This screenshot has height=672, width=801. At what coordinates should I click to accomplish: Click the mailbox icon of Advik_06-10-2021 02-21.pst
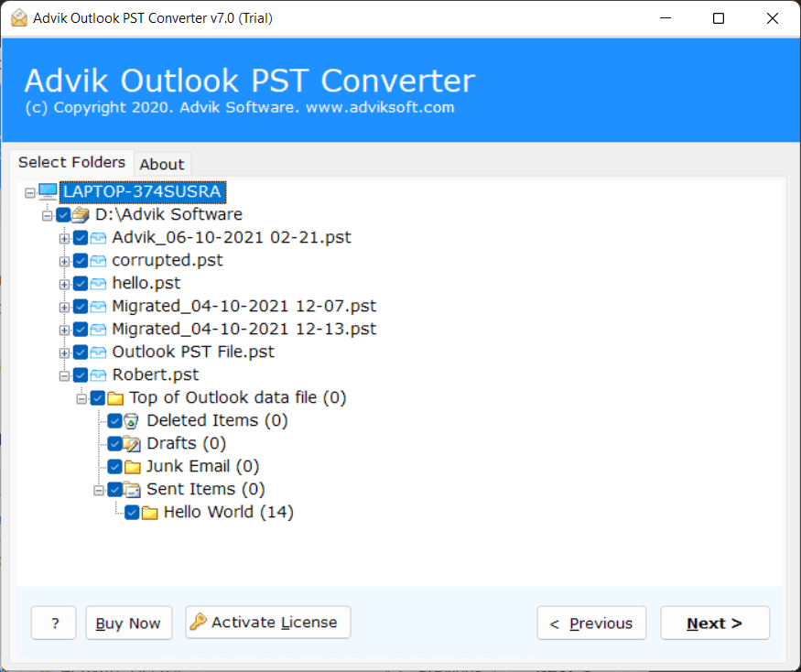click(x=98, y=238)
